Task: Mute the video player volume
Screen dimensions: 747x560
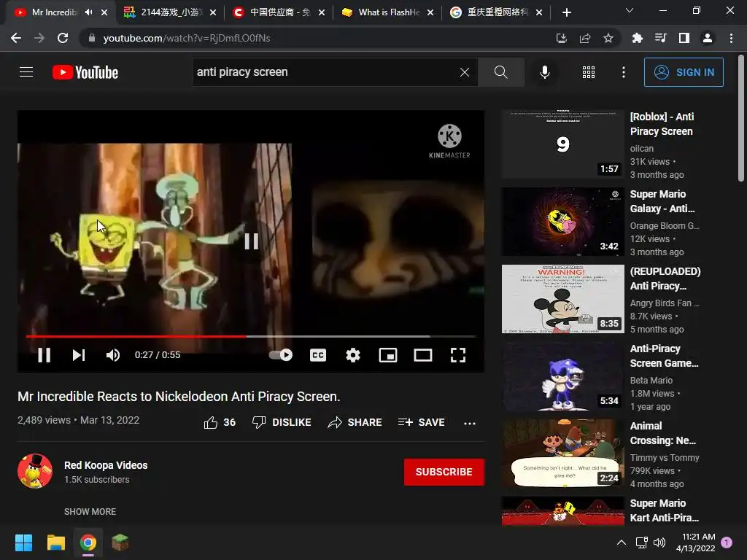Action: point(113,355)
